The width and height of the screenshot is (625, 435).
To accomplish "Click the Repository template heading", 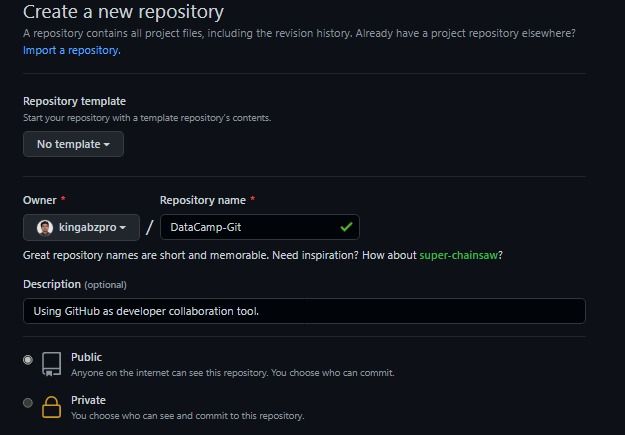I will pos(75,101).
